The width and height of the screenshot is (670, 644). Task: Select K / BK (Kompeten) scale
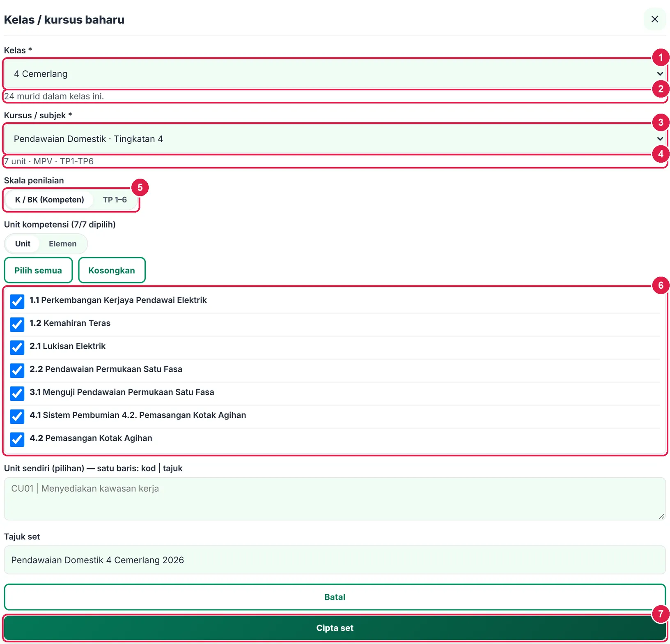50,200
